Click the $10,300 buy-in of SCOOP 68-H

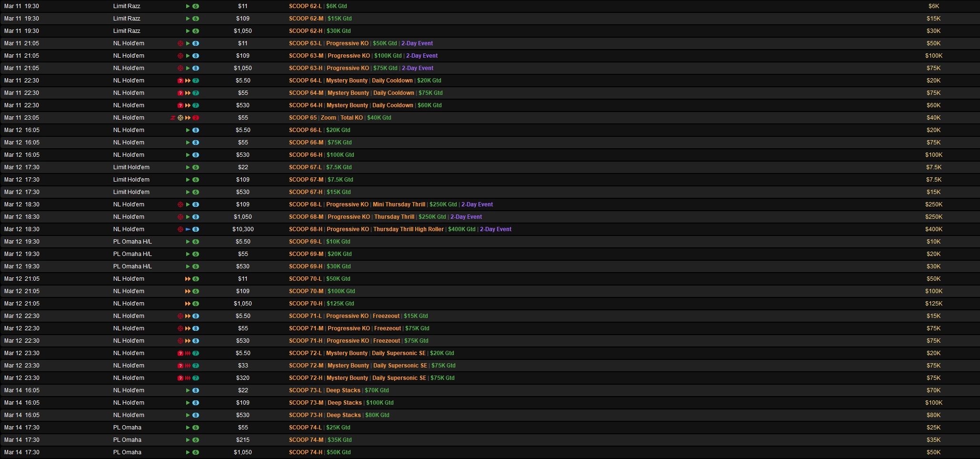click(x=243, y=229)
